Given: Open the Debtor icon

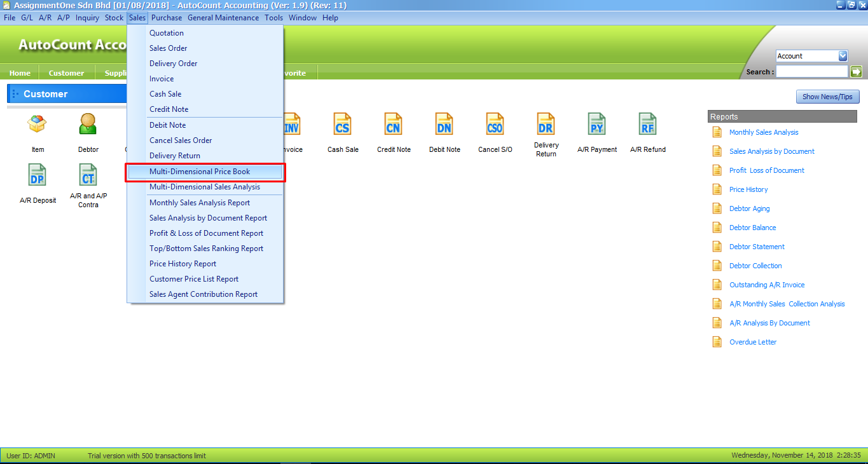Looking at the screenshot, I should [x=88, y=124].
